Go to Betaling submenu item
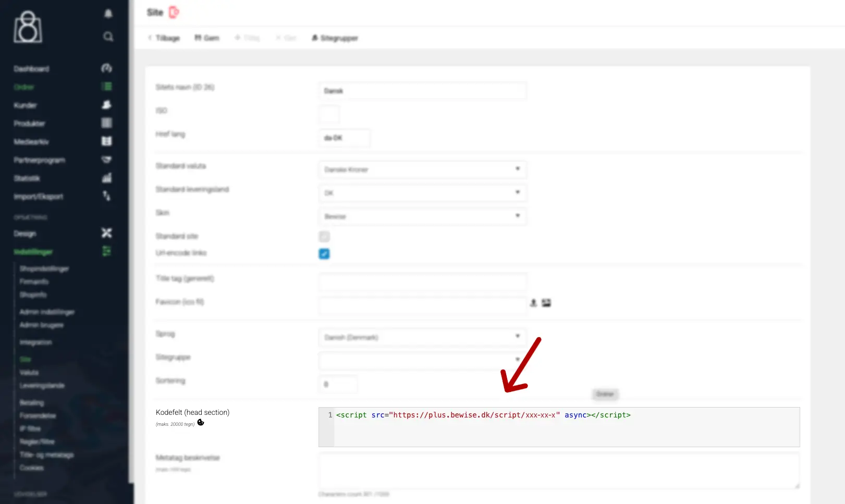 pos(32,403)
